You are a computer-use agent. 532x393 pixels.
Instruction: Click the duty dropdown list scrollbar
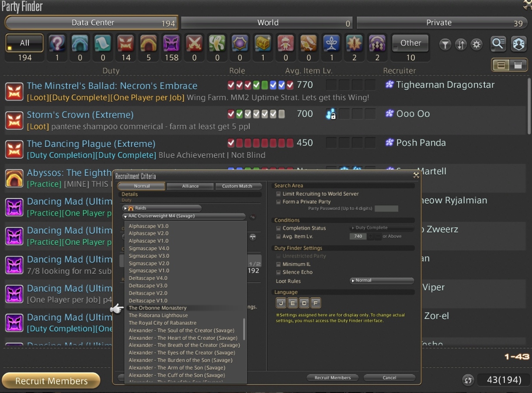pyautogui.click(x=244, y=329)
